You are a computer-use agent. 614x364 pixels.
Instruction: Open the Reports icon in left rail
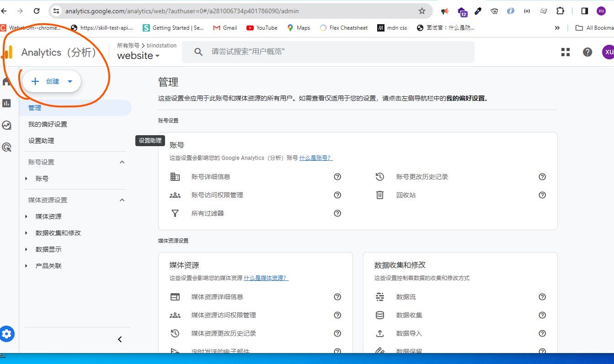pyautogui.click(x=6, y=103)
